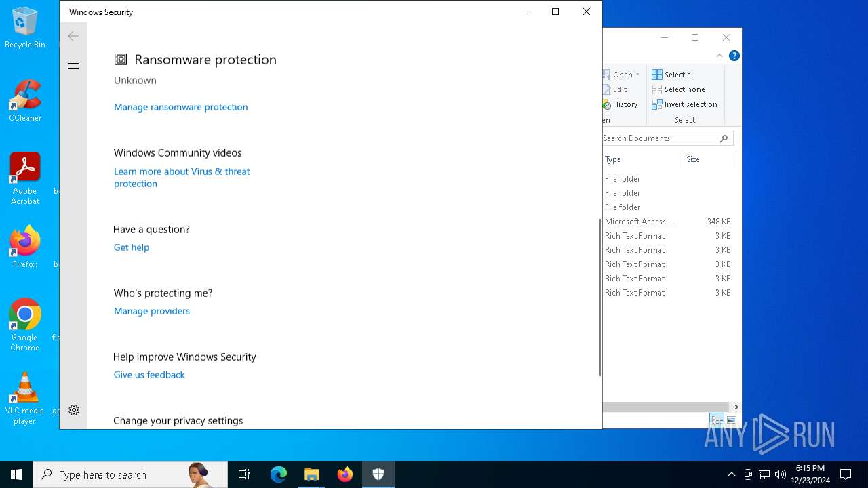Viewport: 868px width, 488px height.
Task: Click the back arrow in Windows Security
Action: tap(73, 36)
